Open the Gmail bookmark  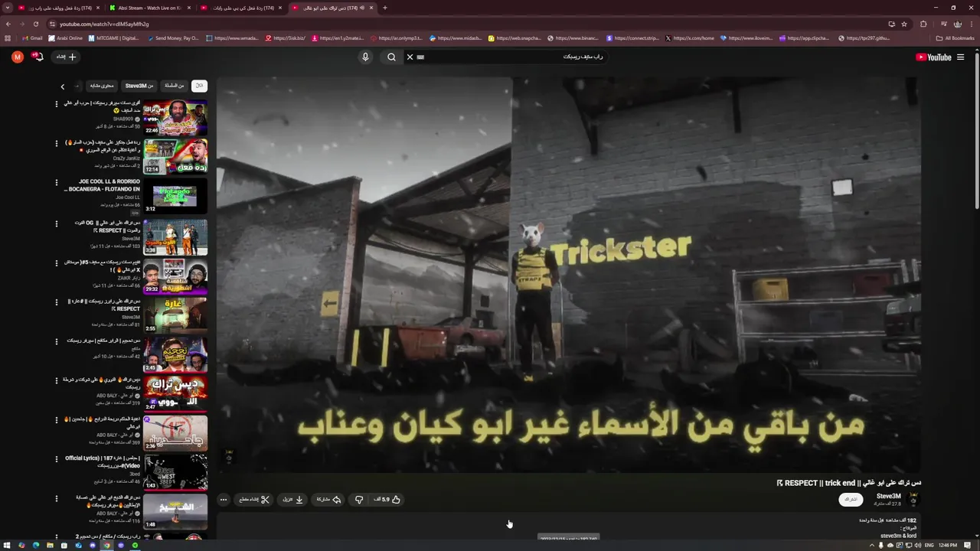(x=33, y=38)
